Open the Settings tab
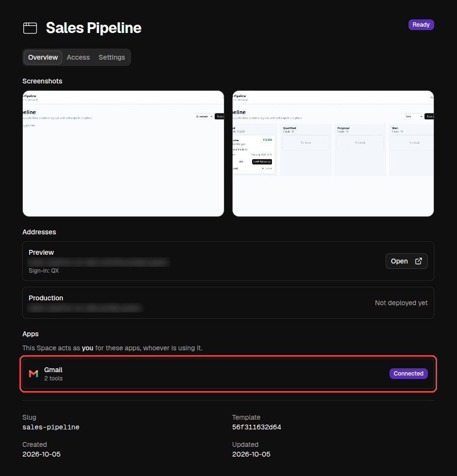Screen dimensions: 457x476 click(112, 57)
